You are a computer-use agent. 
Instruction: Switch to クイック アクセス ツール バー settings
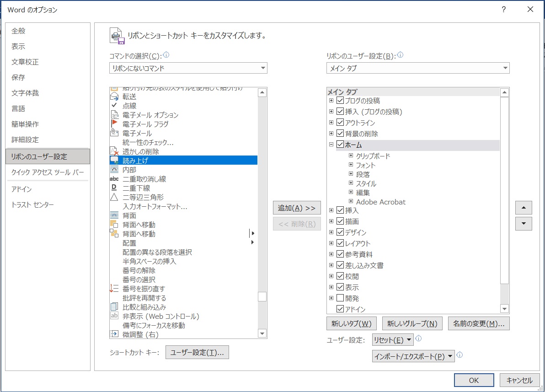(x=48, y=173)
